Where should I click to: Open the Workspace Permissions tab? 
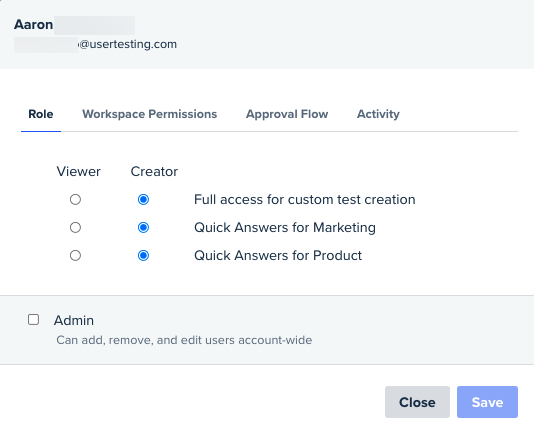(150, 114)
